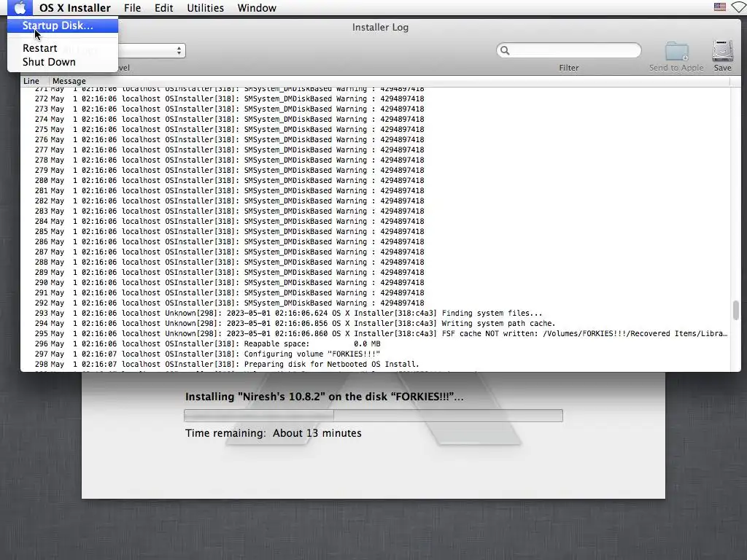Select log line 276 warning entry
The width and height of the screenshot is (747, 560).
pos(376,139)
